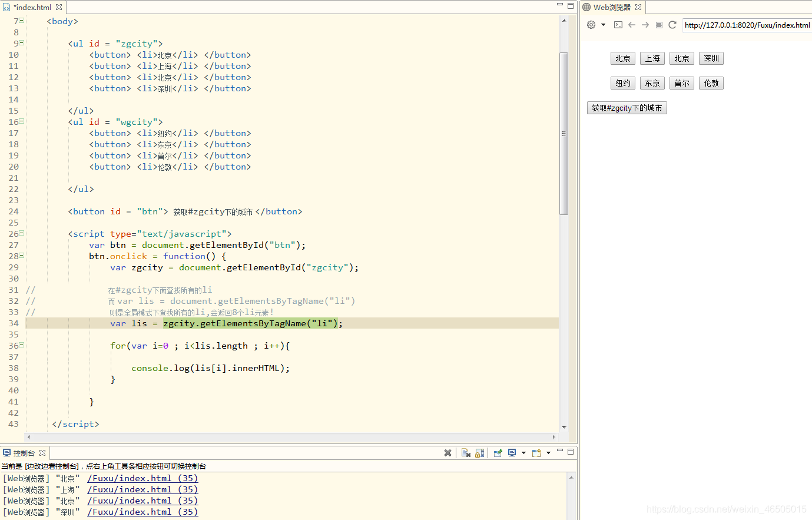The image size is (812, 520).
Task: Go forward in the Web browser
Action: point(645,25)
